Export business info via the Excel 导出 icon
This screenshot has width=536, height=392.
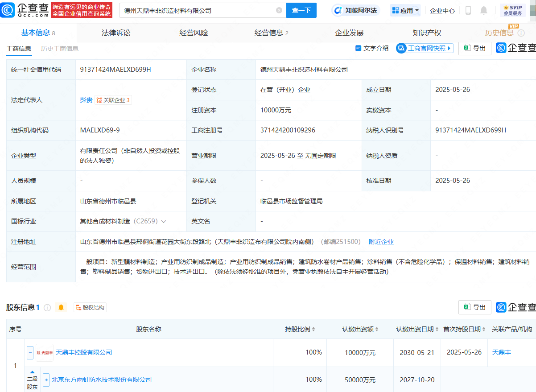pyautogui.click(x=474, y=48)
